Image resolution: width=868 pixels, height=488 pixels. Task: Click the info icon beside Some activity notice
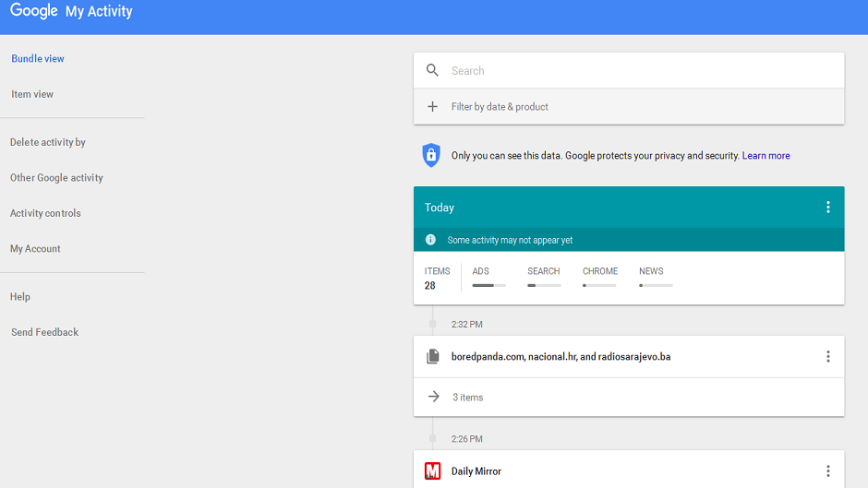click(430, 240)
